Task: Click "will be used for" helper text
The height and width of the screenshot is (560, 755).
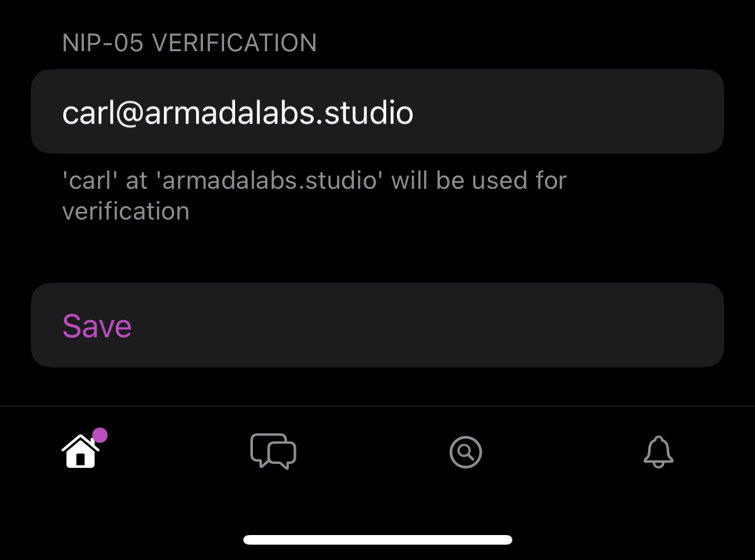Action: 479,180
